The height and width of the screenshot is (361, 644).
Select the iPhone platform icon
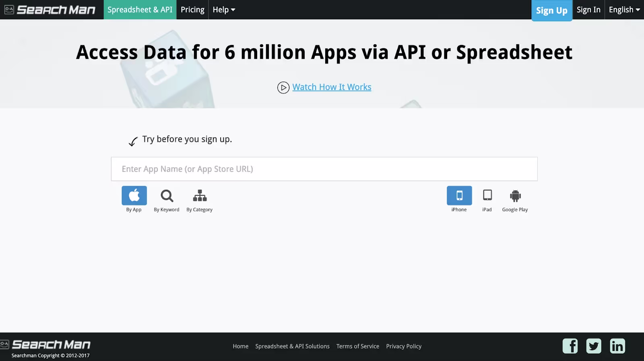459,195
